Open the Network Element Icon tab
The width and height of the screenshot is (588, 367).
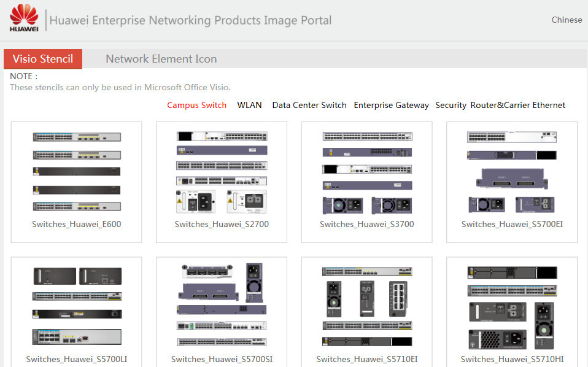pyautogui.click(x=161, y=59)
